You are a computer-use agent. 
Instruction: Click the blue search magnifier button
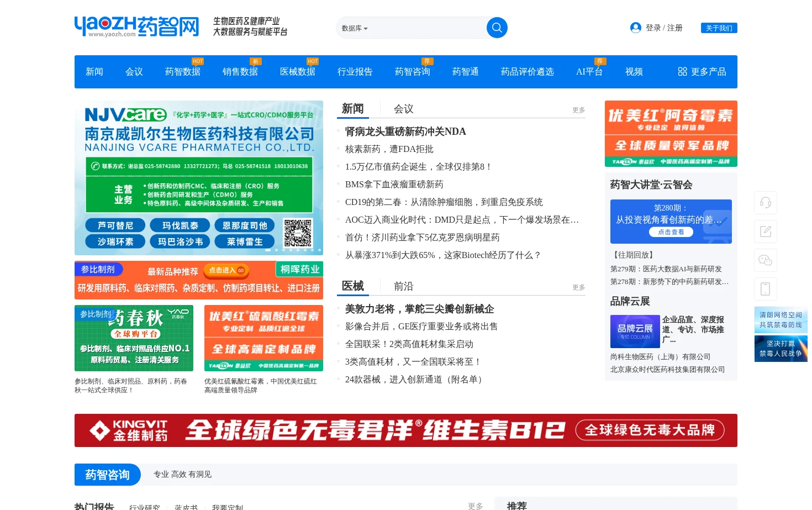497,28
